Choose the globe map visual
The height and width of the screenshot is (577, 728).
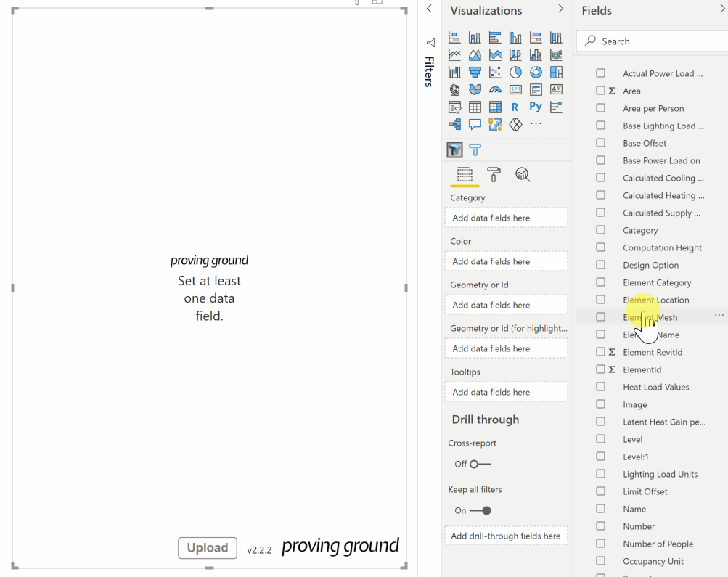454,89
